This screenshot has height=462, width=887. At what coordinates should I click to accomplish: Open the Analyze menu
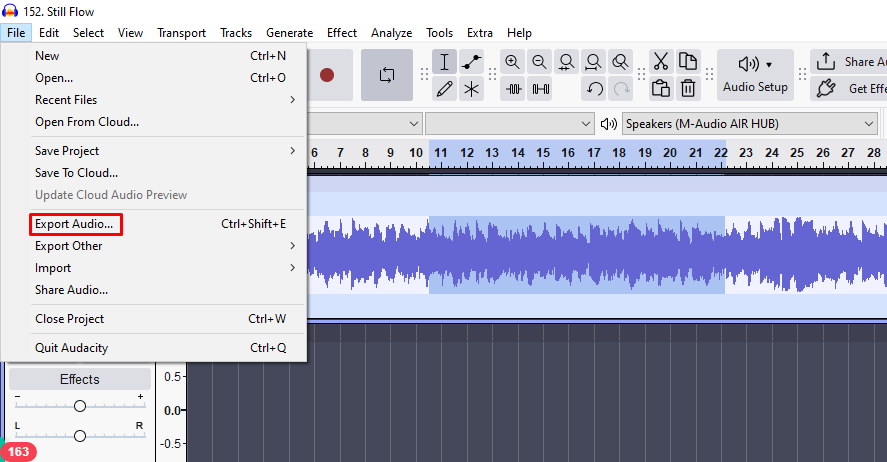391,33
